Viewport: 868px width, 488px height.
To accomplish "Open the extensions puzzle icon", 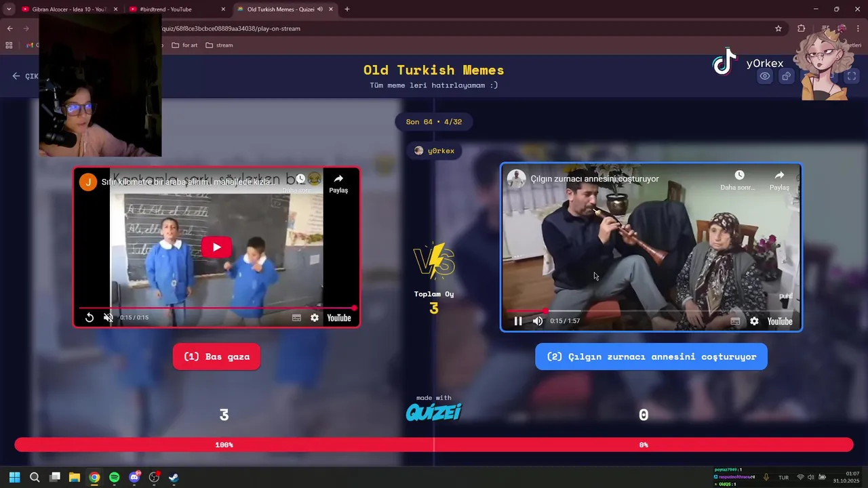I will click(802, 28).
